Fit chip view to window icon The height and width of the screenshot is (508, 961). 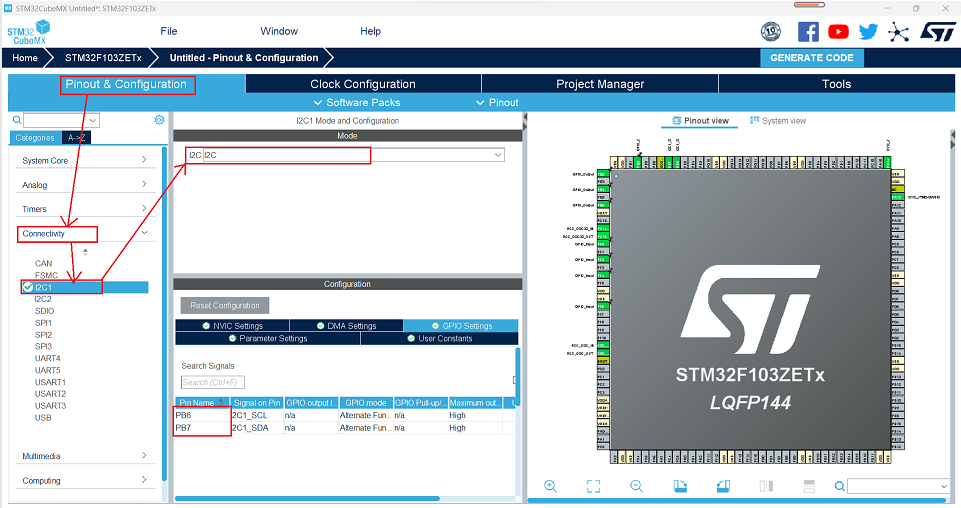coord(593,487)
